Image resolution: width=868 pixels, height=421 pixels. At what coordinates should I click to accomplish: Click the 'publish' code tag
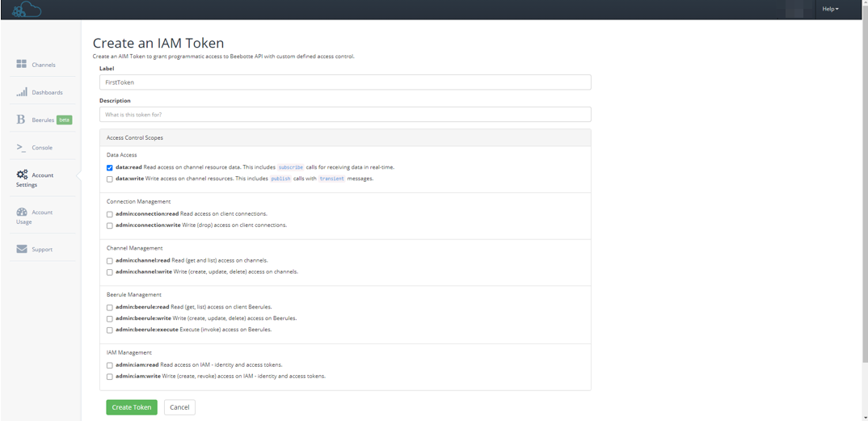pyautogui.click(x=280, y=179)
